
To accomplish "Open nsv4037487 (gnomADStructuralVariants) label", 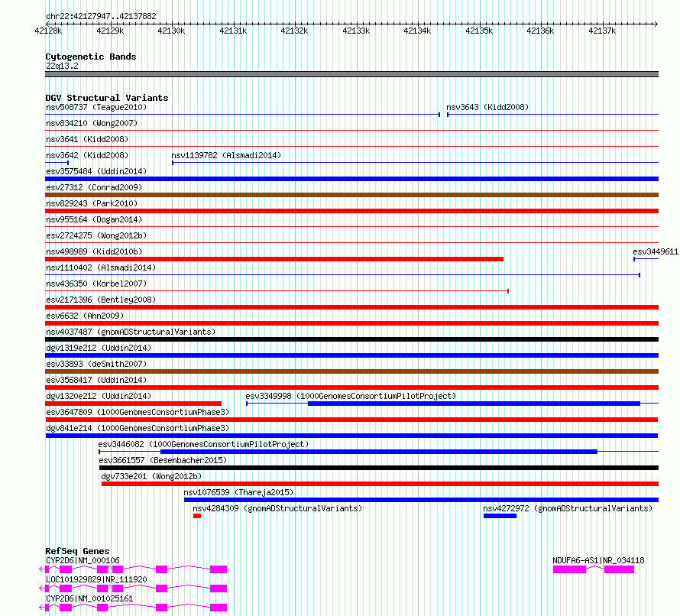I will pyautogui.click(x=131, y=332).
